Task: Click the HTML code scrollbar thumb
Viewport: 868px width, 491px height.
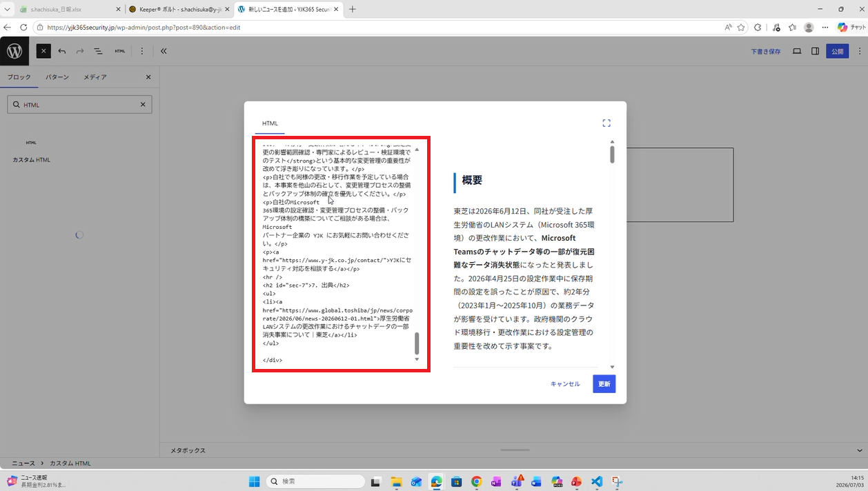Action: [x=417, y=343]
